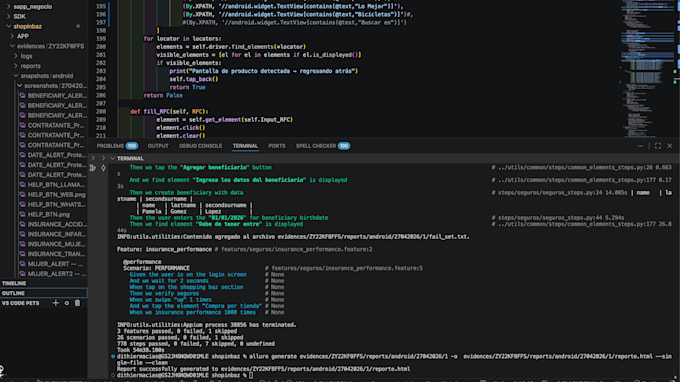Click '778 steps passed' terminal line
The height and width of the screenshot is (382, 680).
196,344
